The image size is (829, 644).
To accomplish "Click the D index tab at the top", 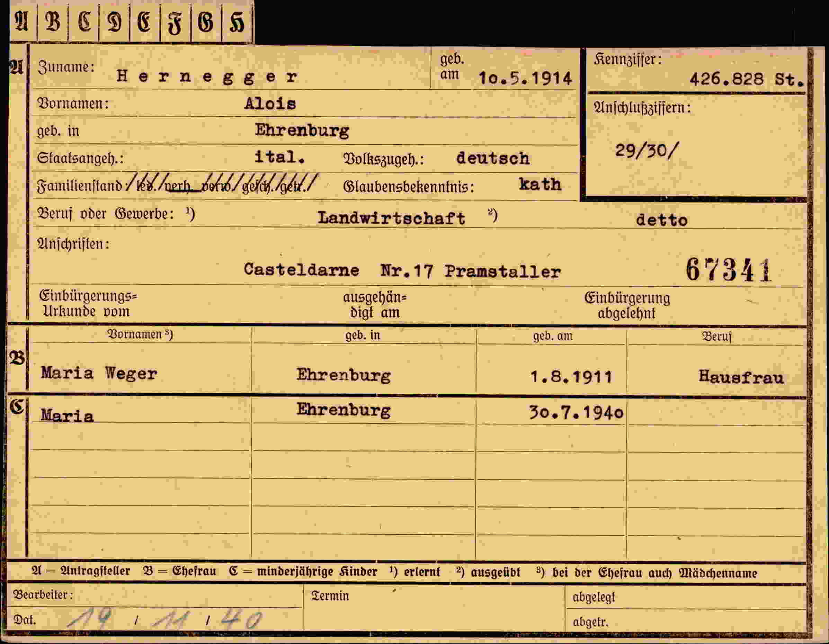I will coord(114,22).
